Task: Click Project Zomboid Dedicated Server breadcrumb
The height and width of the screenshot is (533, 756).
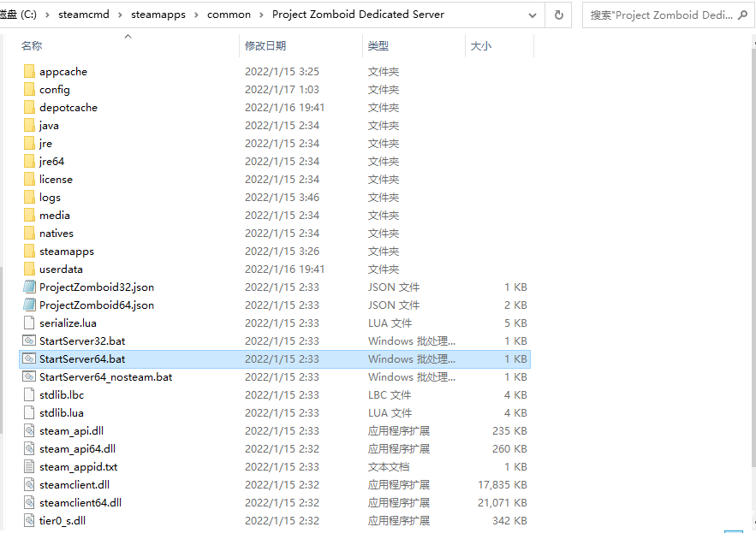Action: click(x=358, y=15)
